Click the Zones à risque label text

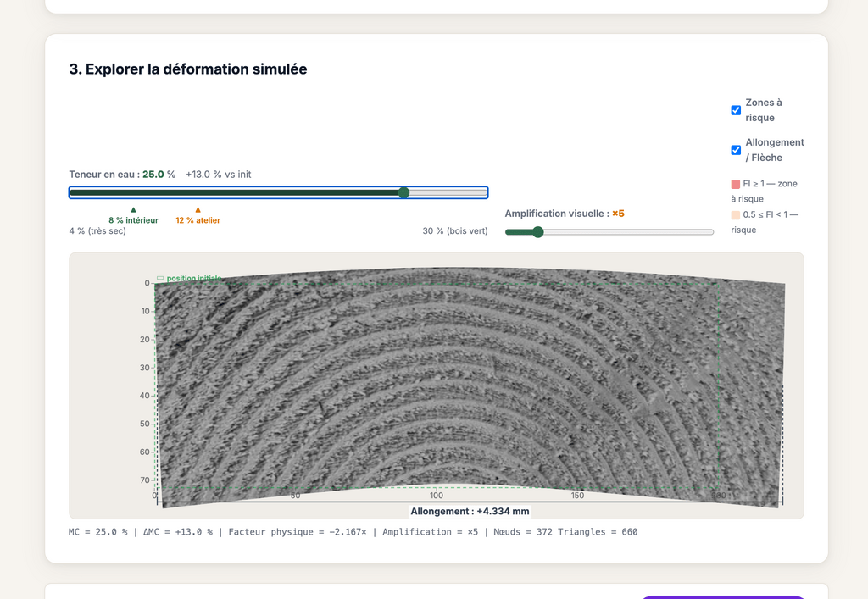coord(763,110)
